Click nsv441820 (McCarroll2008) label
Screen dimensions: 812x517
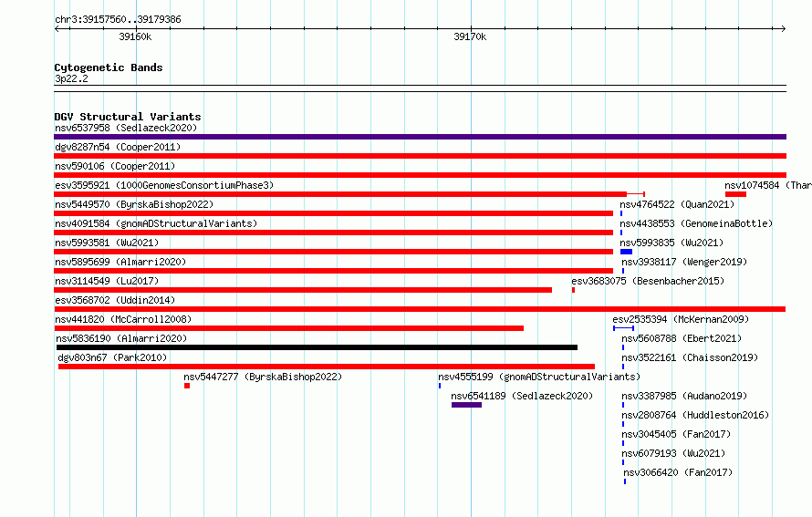[123, 319]
